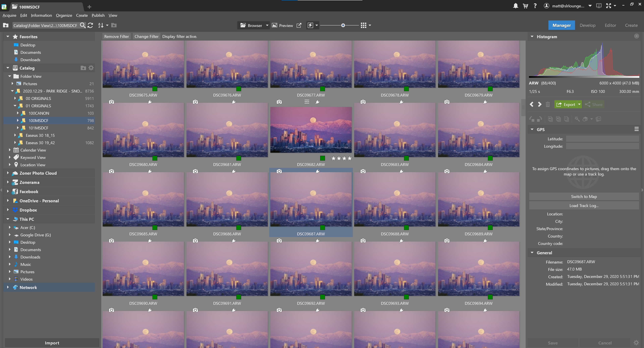Click the trash icon to delete selected photo

pyautogui.click(x=548, y=104)
